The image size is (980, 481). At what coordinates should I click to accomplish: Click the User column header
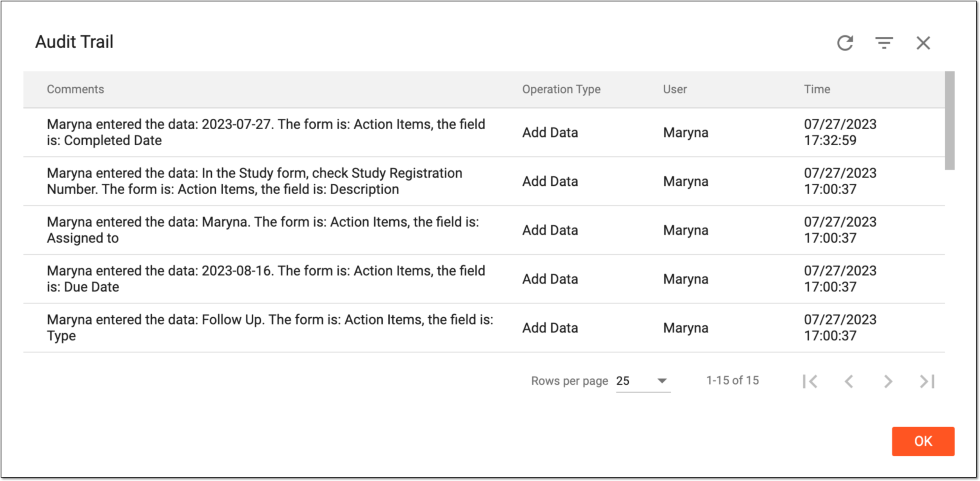(675, 89)
